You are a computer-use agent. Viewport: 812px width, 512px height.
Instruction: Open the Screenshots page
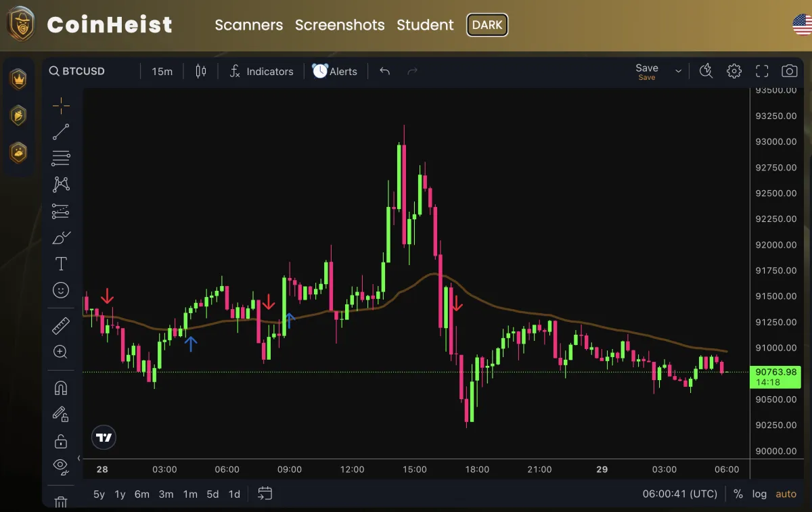tap(340, 25)
